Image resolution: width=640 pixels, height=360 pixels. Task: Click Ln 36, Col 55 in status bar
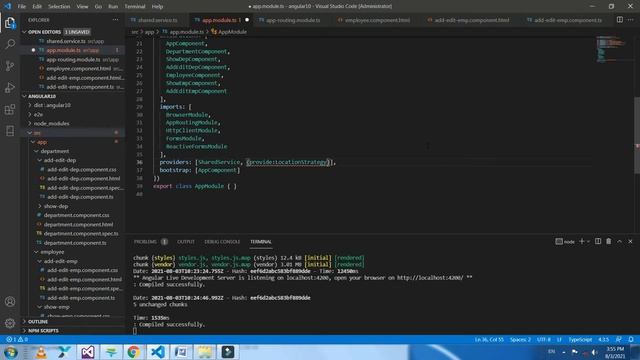[489, 339]
